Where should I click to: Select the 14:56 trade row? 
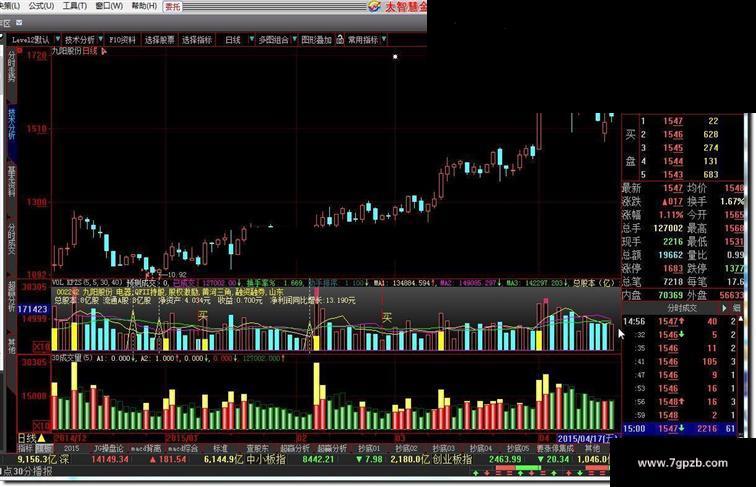(679, 321)
